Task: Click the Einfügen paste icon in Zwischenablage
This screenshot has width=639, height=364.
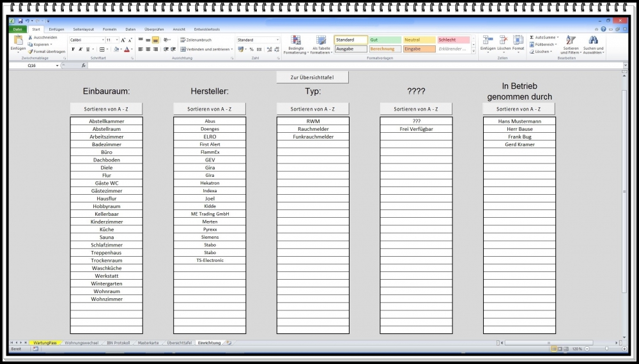Action: pyautogui.click(x=18, y=41)
